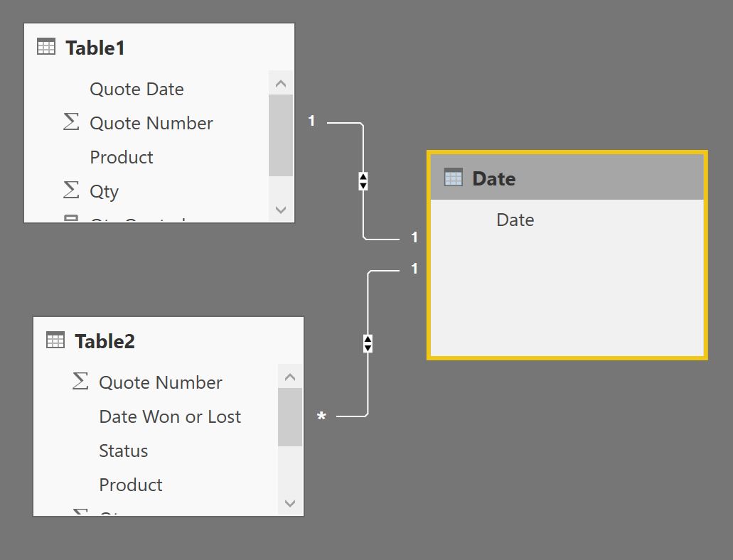Click the Table2 scrollbar thumb
This screenshot has height=560, width=733.
pos(290,417)
